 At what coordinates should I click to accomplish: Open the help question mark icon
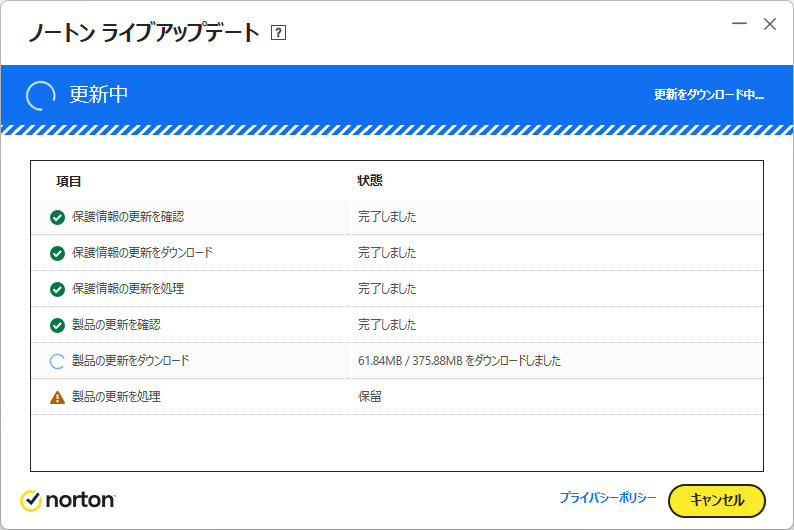(x=278, y=33)
